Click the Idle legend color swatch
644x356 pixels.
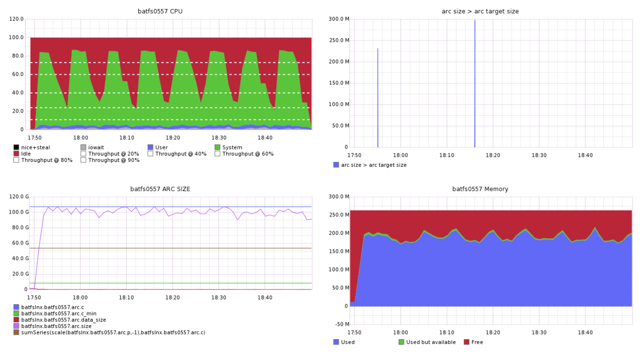[16, 154]
